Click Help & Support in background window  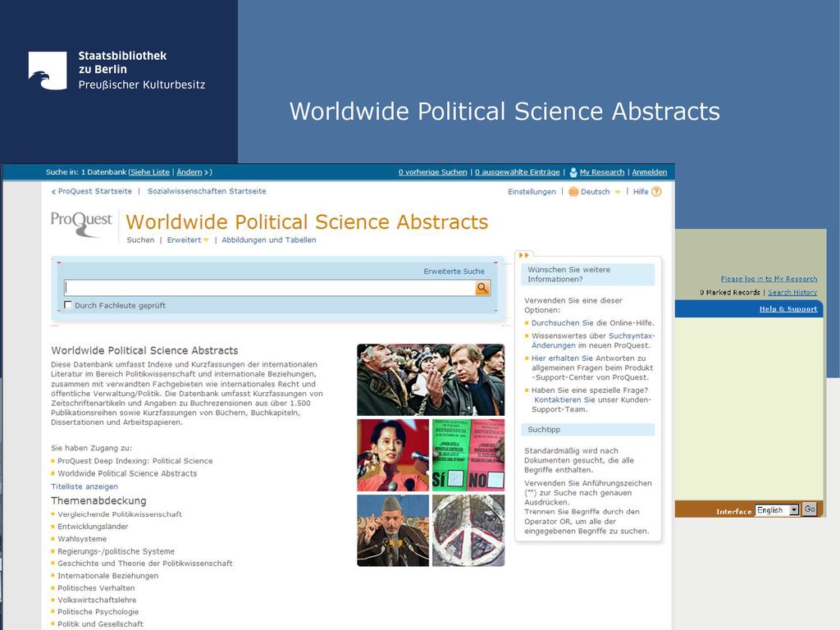click(x=788, y=309)
